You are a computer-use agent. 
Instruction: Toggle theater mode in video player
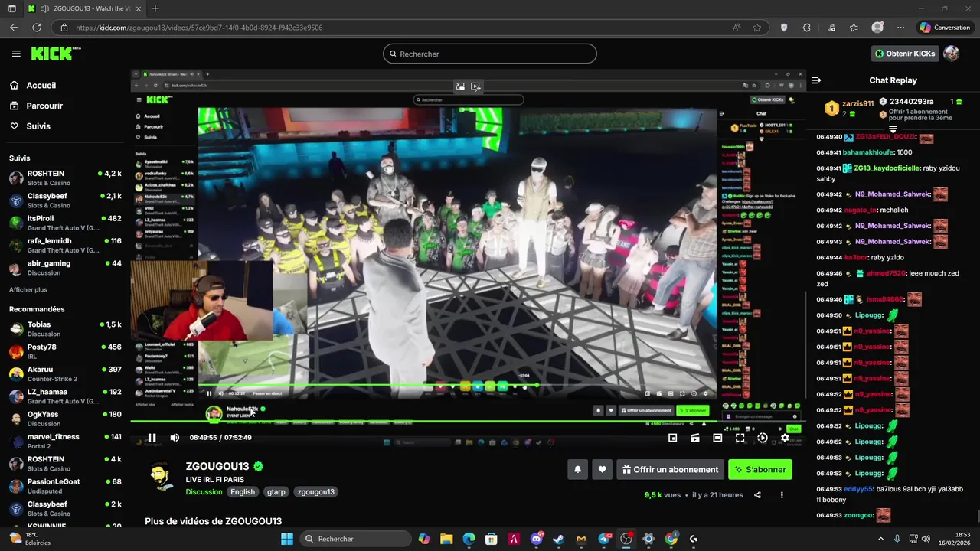click(x=717, y=438)
